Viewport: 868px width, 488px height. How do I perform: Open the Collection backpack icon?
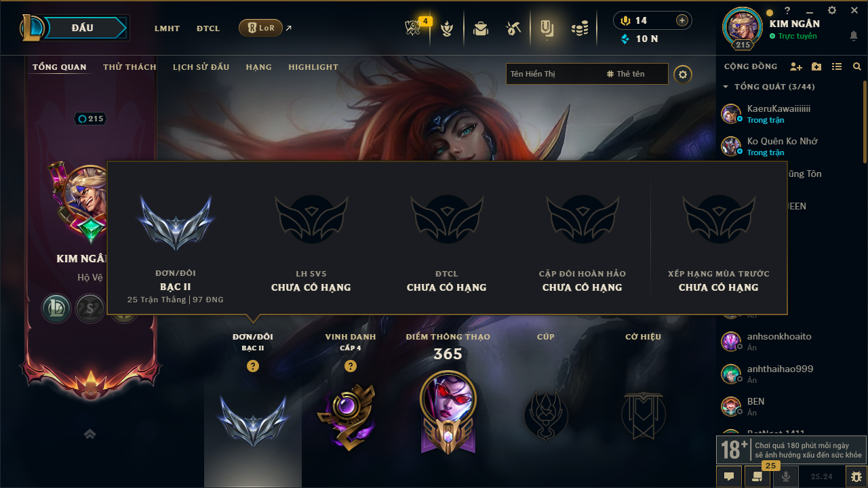481,28
